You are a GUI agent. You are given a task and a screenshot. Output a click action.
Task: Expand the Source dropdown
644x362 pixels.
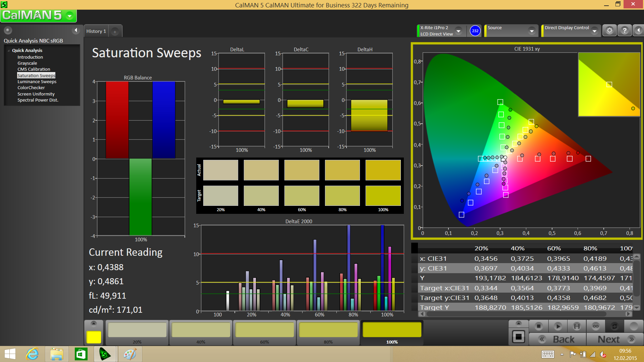(x=532, y=31)
